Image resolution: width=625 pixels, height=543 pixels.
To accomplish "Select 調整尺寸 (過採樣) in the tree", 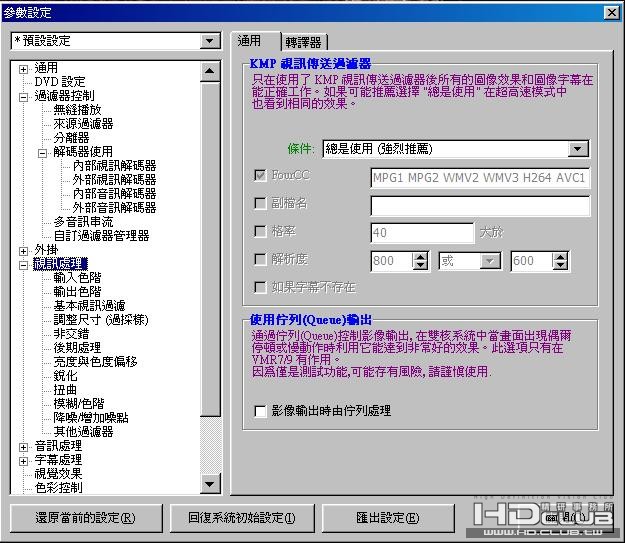I will point(101,320).
